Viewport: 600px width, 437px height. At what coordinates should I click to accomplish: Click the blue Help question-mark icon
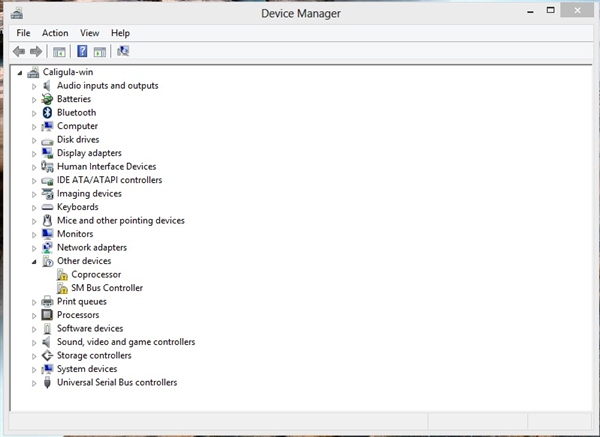click(82, 51)
